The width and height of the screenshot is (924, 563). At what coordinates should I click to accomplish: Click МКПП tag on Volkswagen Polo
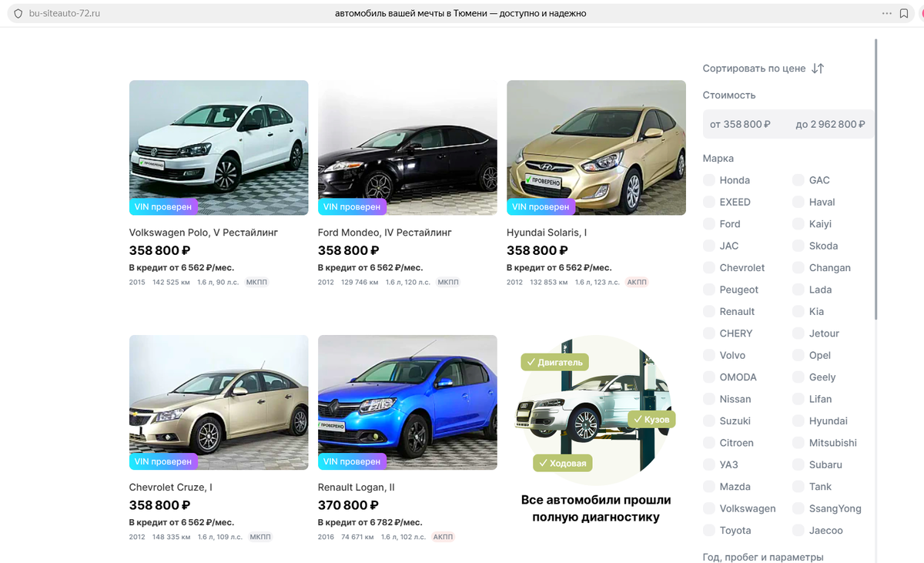tap(256, 283)
